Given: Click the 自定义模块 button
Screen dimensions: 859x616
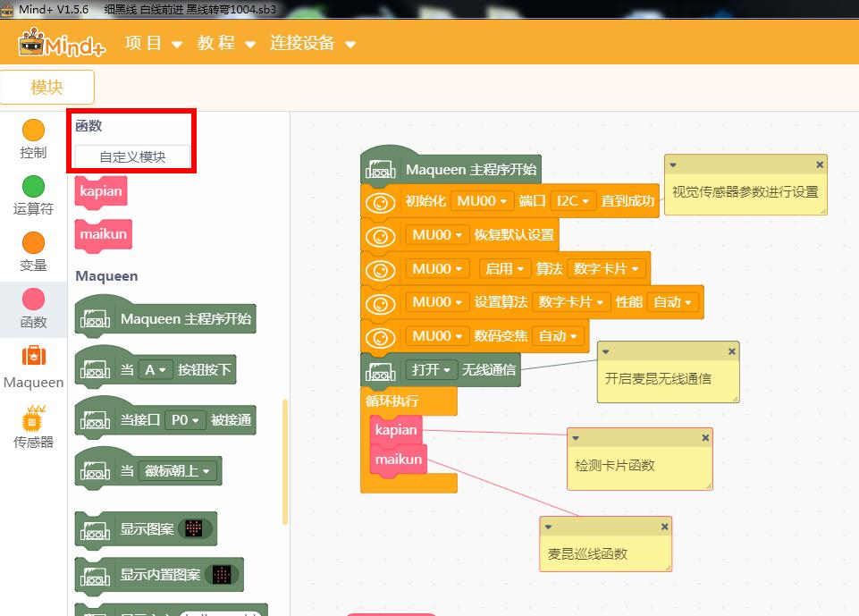Looking at the screenshot, I should pos(132,156).
